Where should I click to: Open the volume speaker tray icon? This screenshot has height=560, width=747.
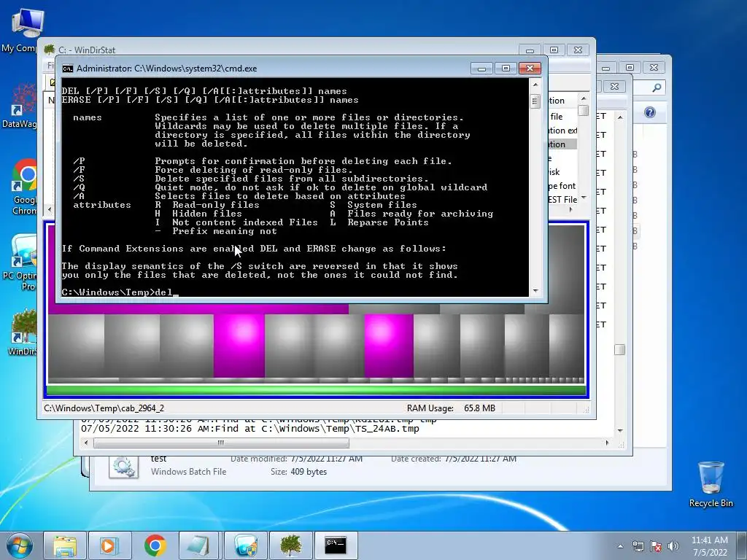(673, 546)
